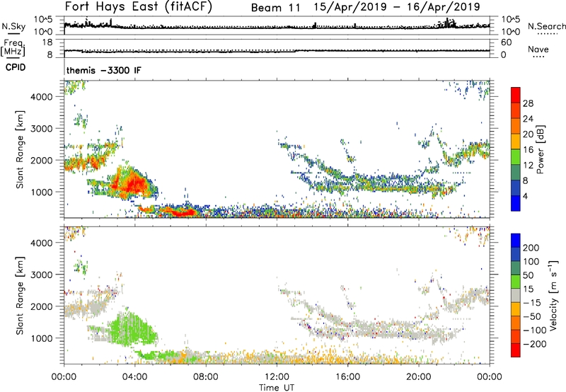Click the Power color bar value '28'
This screenshot has height=392, width=566.
(528, 103)
